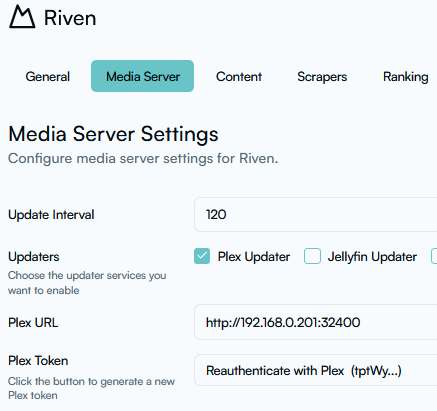
Task: Click the Plex Token label
Action: pyautogui.click(x=38, y=361)
